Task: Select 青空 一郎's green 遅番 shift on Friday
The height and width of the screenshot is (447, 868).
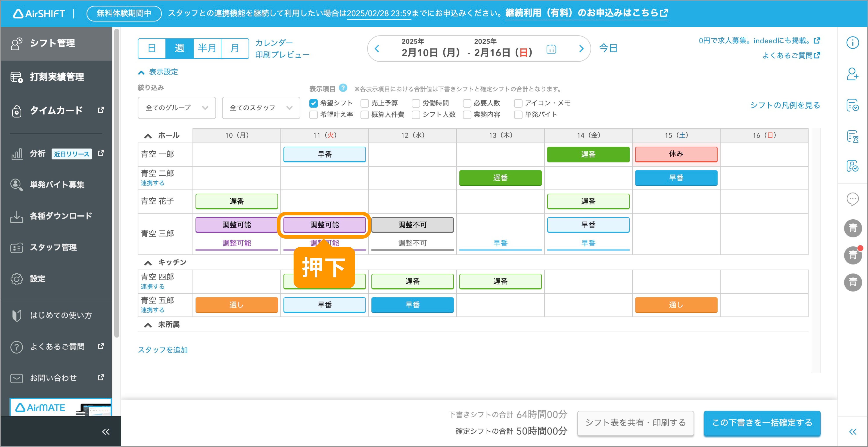Action: click(x=588, y=154)
